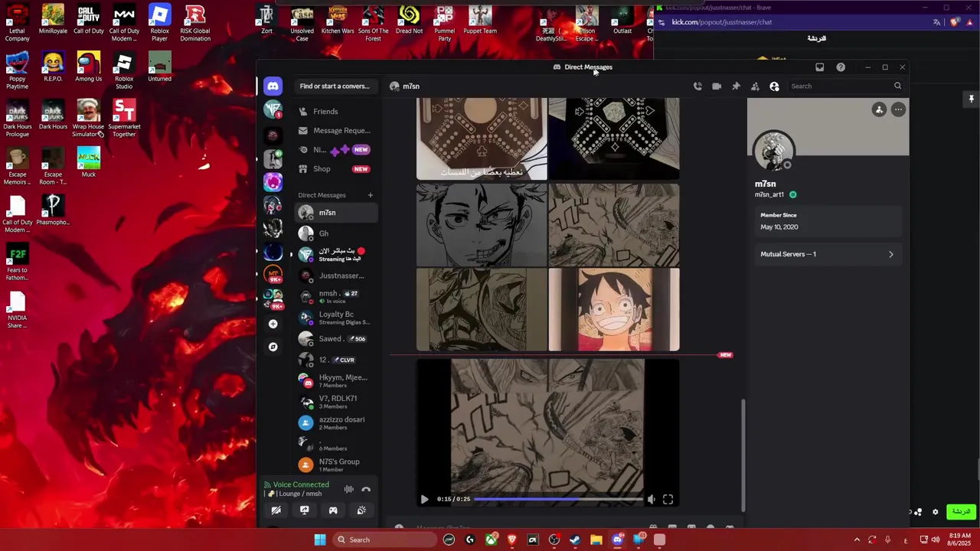Click the Voice Connected status text
This screenshot has width=980, height=551.
(301, 484)
